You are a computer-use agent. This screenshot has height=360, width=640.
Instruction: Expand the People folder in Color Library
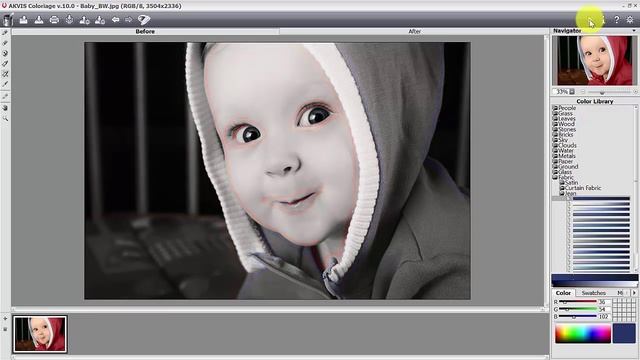pyautogui.click(x=555, y=108)
